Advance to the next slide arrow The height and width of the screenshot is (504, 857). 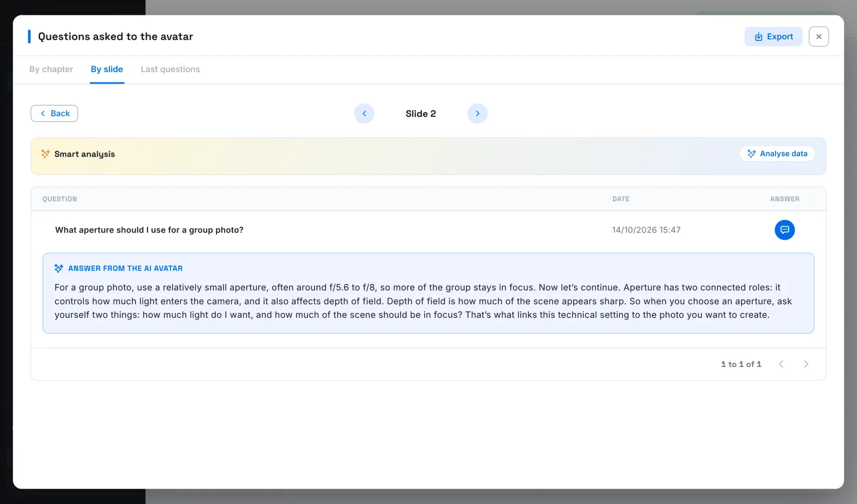click(x=478, y=114)
